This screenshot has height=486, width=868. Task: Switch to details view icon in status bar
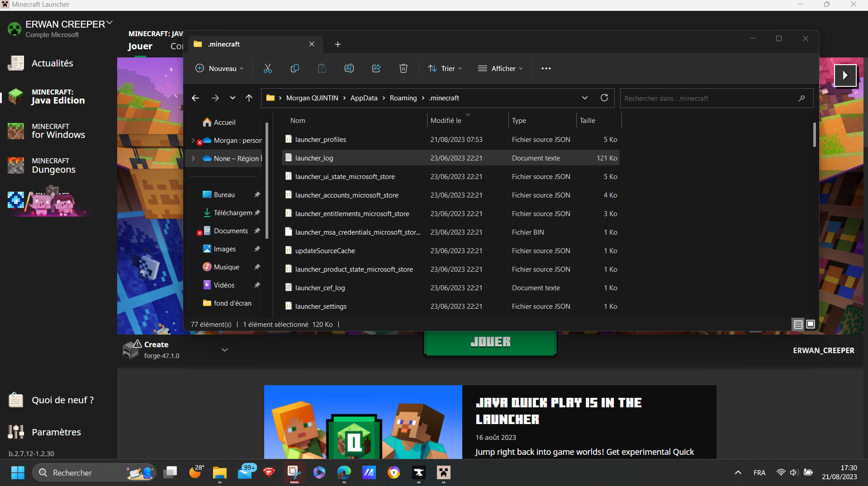tap(798, 324)
